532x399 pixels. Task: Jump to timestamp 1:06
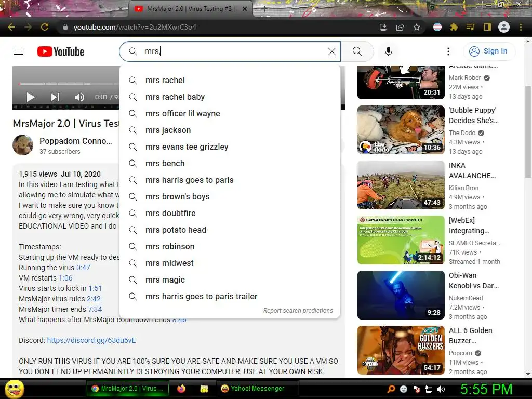tap(65, 278)
